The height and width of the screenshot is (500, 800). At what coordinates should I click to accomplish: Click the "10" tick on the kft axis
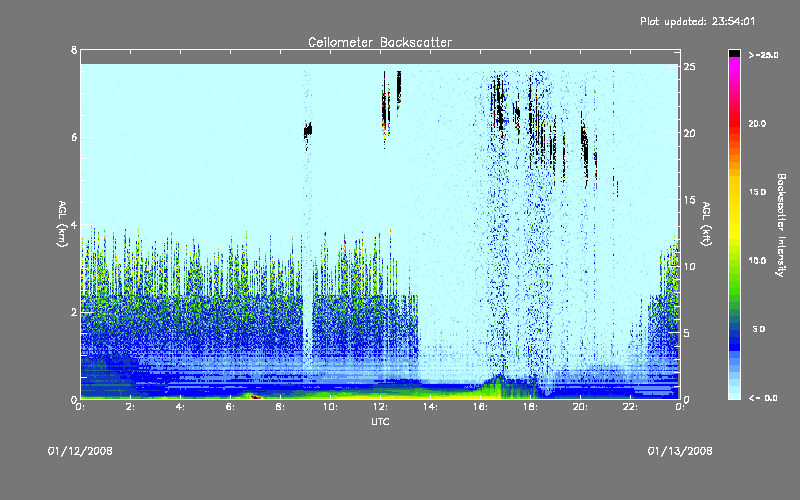[689, 266]
